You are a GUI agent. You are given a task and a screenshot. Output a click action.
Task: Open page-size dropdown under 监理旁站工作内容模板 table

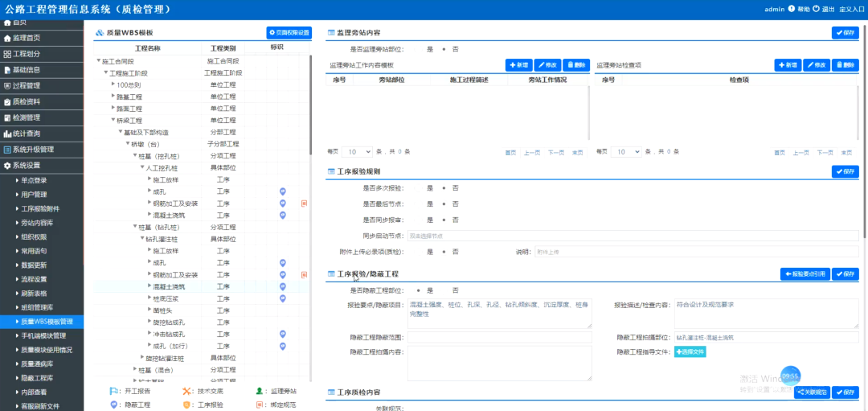pyautogui.click(x=357, y=151)
